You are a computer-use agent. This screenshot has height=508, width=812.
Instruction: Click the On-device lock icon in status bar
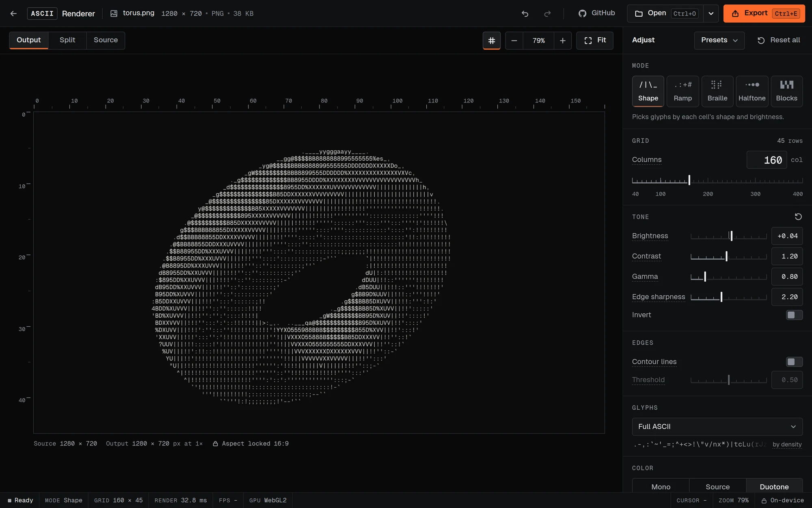(x=764, y=501)
